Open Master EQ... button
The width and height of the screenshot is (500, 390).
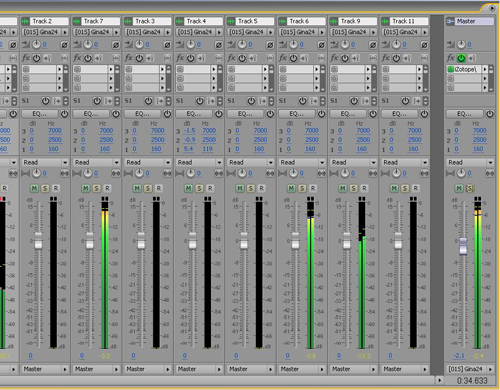[x=464, y=114]
